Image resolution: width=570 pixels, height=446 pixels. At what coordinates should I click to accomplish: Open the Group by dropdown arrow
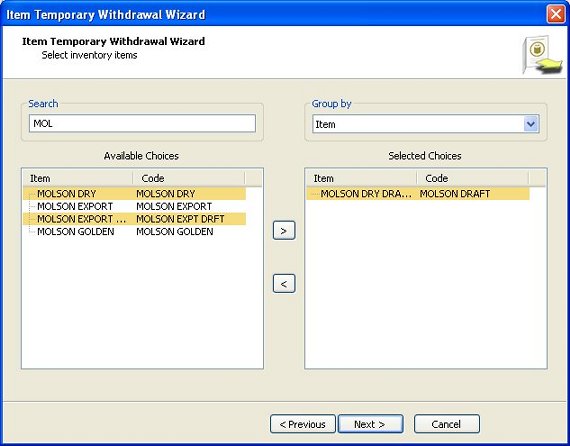(531, 124)
